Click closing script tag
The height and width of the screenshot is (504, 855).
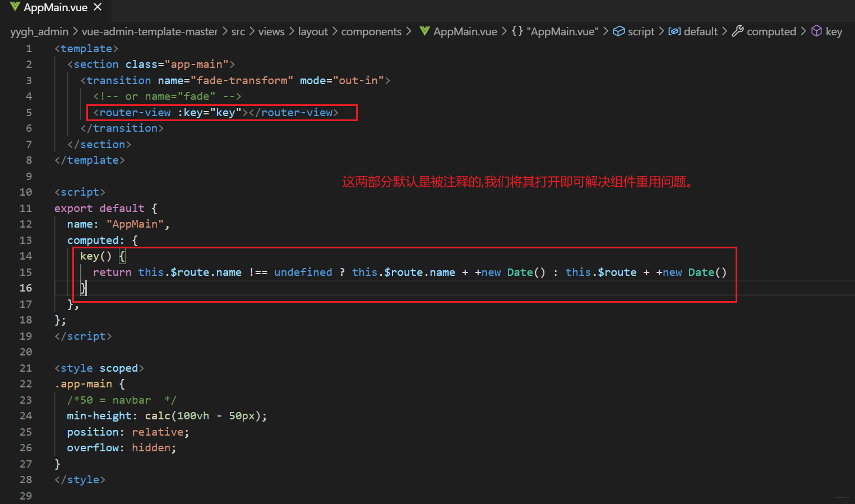(83, 336)
